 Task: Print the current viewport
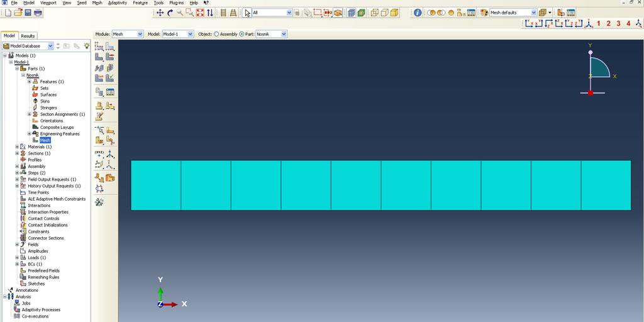pos(38,13)
